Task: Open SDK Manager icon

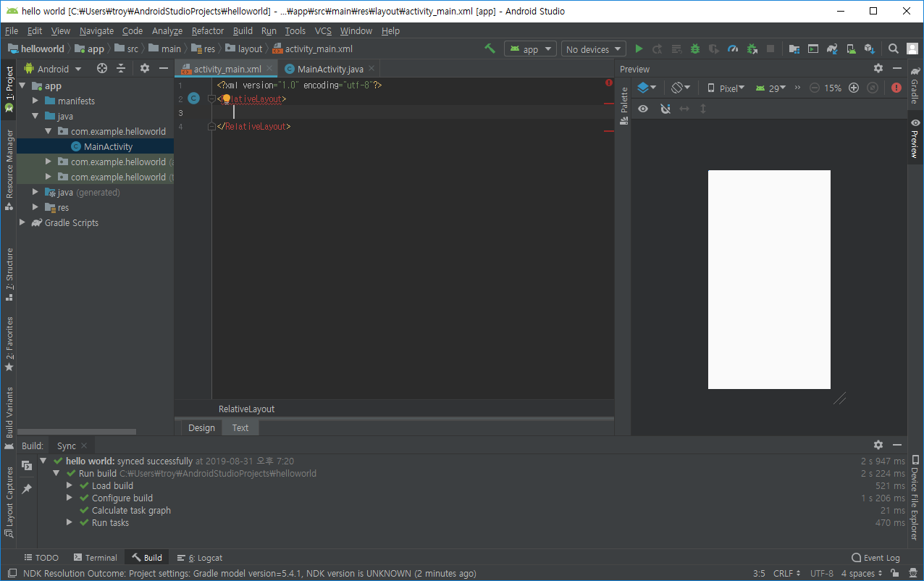Action: pyautogui.click(x=870, y=49)
